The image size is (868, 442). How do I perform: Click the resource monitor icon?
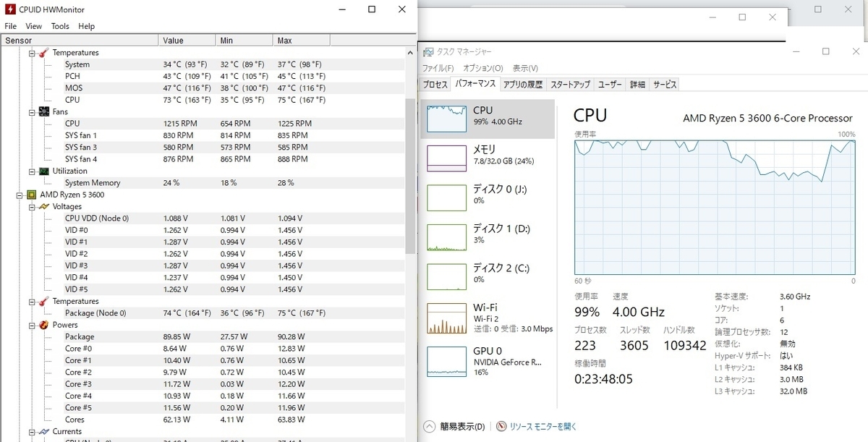[501, 426]
